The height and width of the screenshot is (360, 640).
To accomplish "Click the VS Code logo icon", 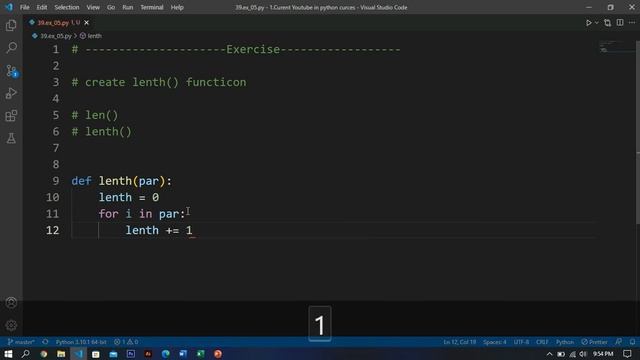I will coord(9,7).
